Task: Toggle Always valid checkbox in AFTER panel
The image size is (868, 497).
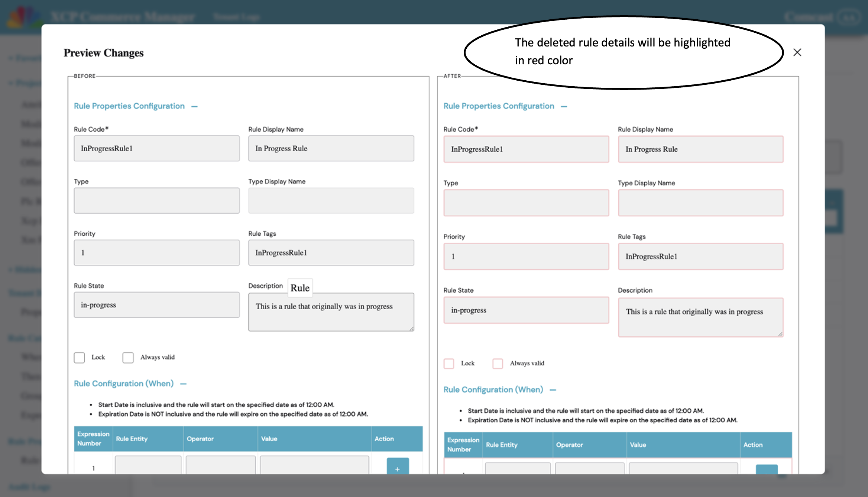Action: point(498,364)
